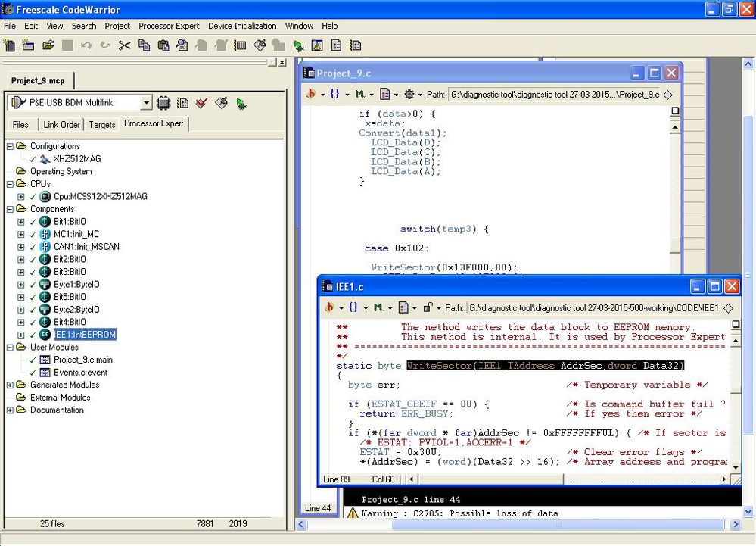Expand the Generated Modules folder
The width and height of the screenshot is (756, 546).
tap(10, 385)
